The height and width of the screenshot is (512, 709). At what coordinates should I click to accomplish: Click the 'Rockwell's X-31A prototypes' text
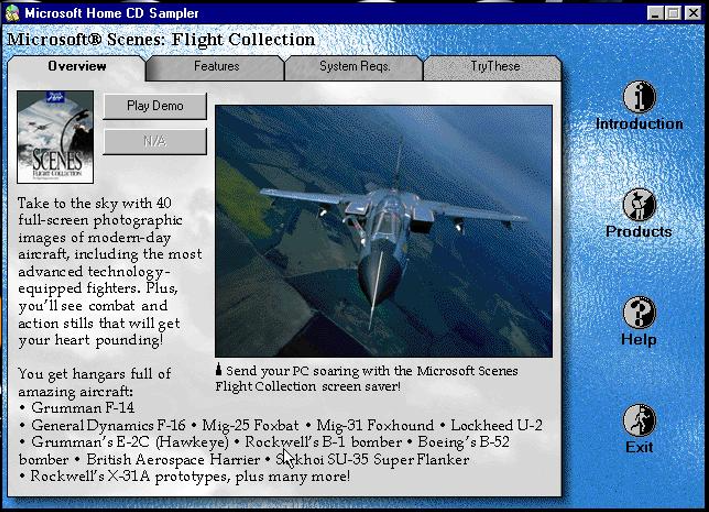[x=130, y=477]
